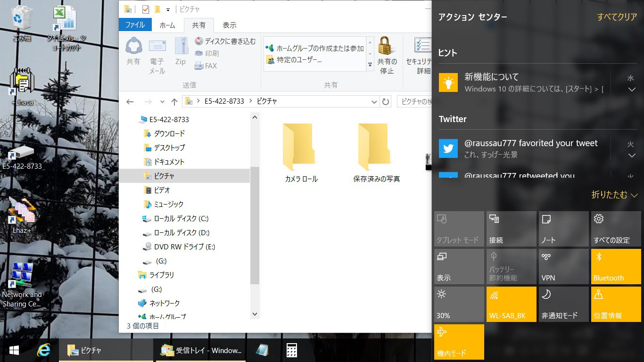
Task: Toggle タブレット モード quick action
Action: pos(459,229)
